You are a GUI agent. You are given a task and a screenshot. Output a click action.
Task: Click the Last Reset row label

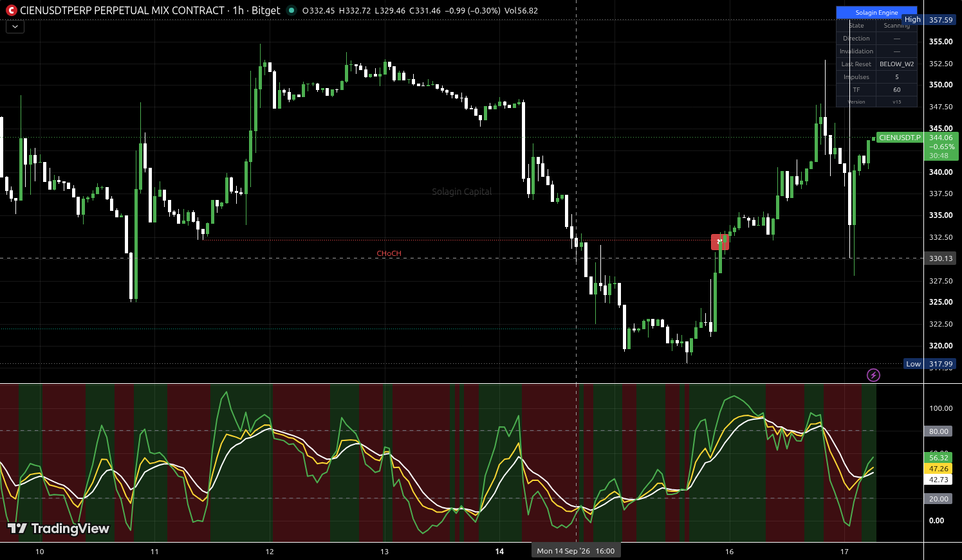(856, 64)
